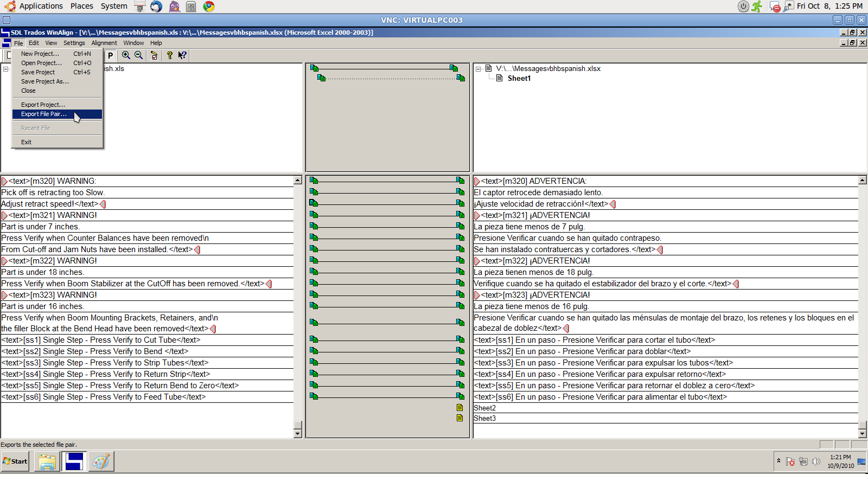The image size is (868, 488).
Task: Open the Alignment menu
Action: (104, 43)
